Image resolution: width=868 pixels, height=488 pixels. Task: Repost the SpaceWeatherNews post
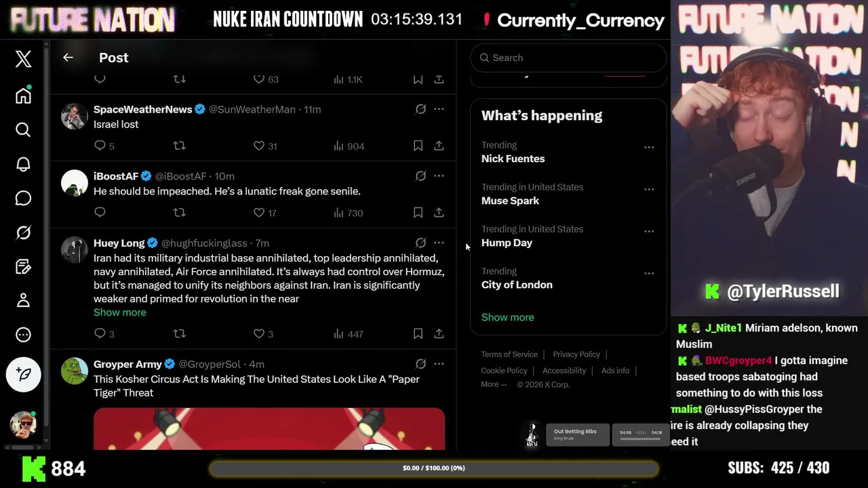pos(180,146)
